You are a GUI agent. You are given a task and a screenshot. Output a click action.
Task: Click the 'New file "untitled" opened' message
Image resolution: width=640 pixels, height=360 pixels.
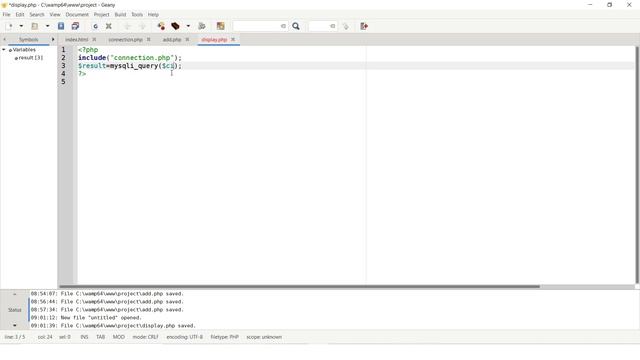(86, 318)
